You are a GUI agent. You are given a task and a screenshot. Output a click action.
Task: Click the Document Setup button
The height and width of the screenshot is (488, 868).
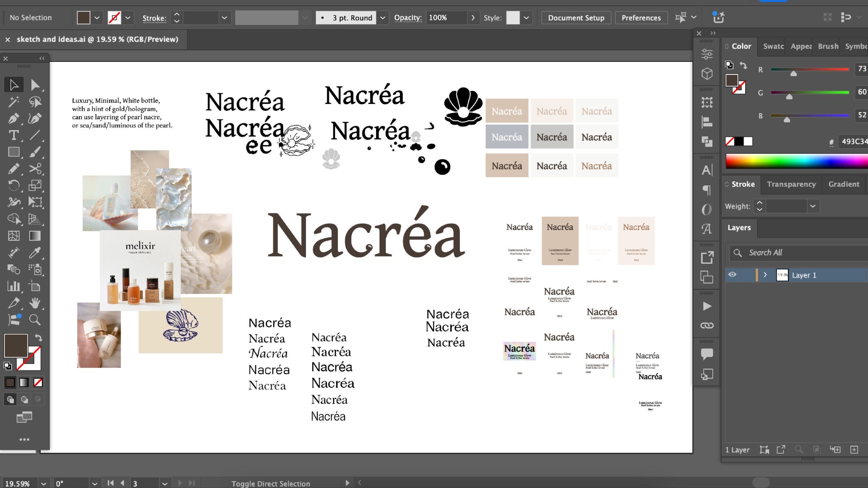point(576,18)
